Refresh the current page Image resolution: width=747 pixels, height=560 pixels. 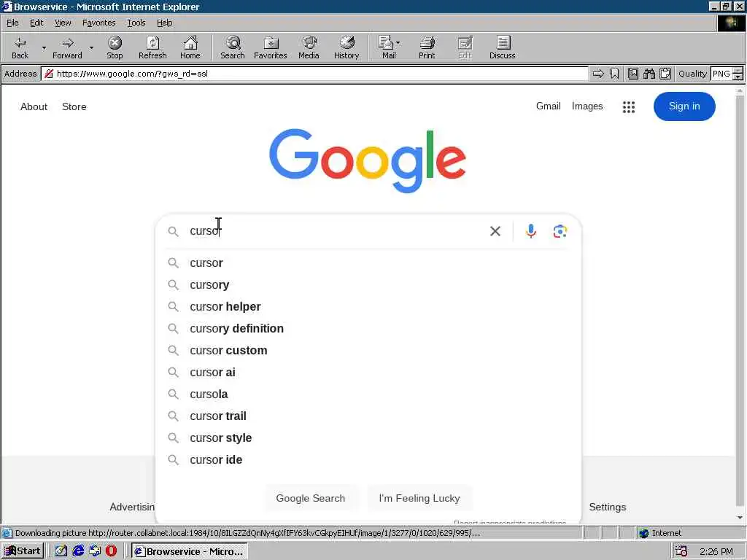(x=152, y=47)
